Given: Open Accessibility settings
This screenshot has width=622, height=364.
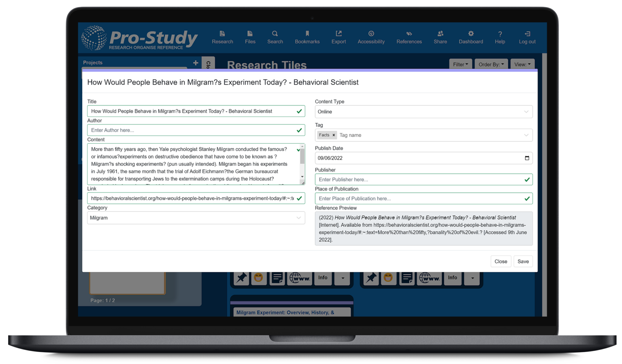Looking at the screenshot, I should tap(371, 37).
